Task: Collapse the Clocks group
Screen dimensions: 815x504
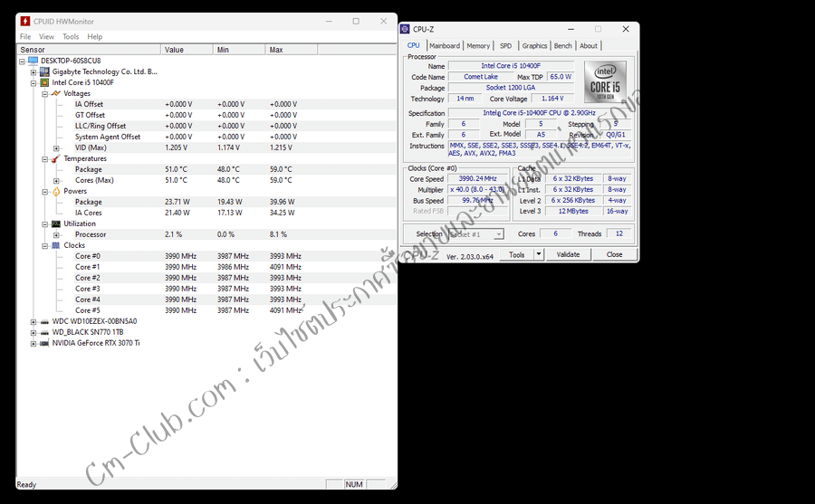Action: click(x=44, y=246)
